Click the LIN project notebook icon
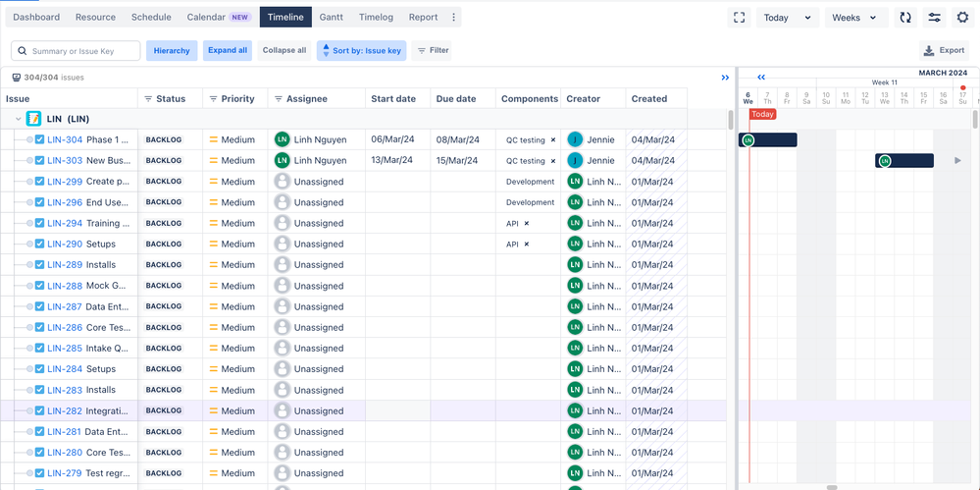This screenshot has width=980, height=490. pos(33,119)
